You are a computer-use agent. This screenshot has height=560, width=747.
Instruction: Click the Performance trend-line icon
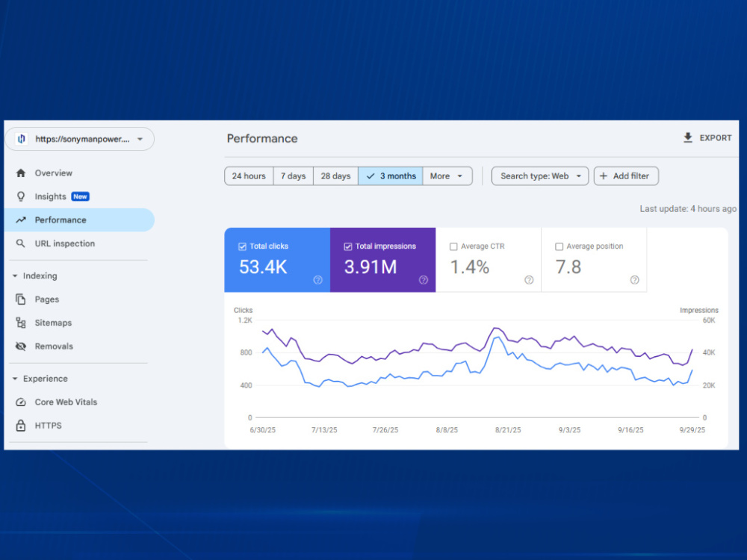(x=20, y=220)
